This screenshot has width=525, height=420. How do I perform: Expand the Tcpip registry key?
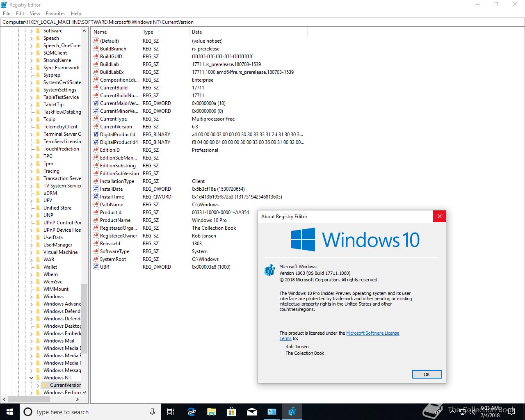point(32,119)
